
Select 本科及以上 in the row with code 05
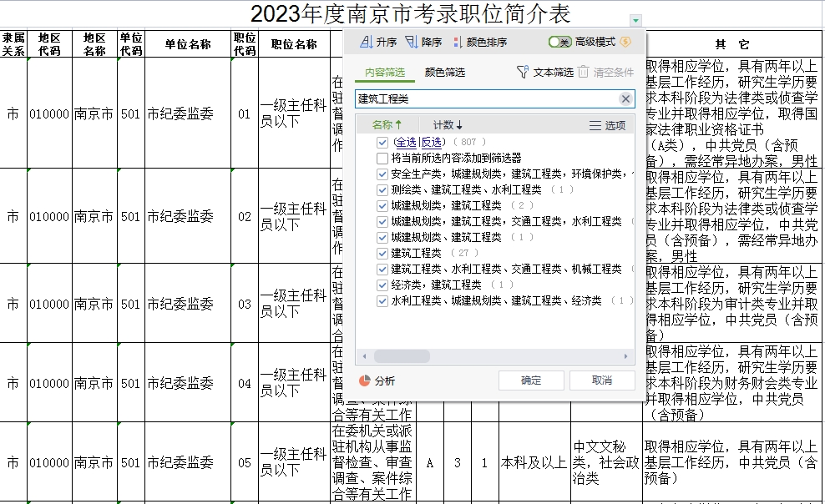click(534, 462)
